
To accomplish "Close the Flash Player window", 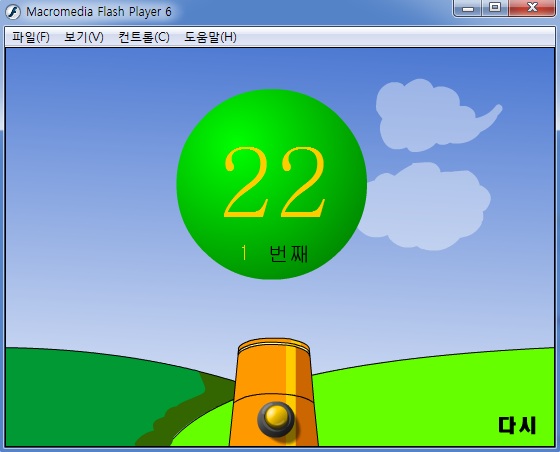I will point(532,8).
